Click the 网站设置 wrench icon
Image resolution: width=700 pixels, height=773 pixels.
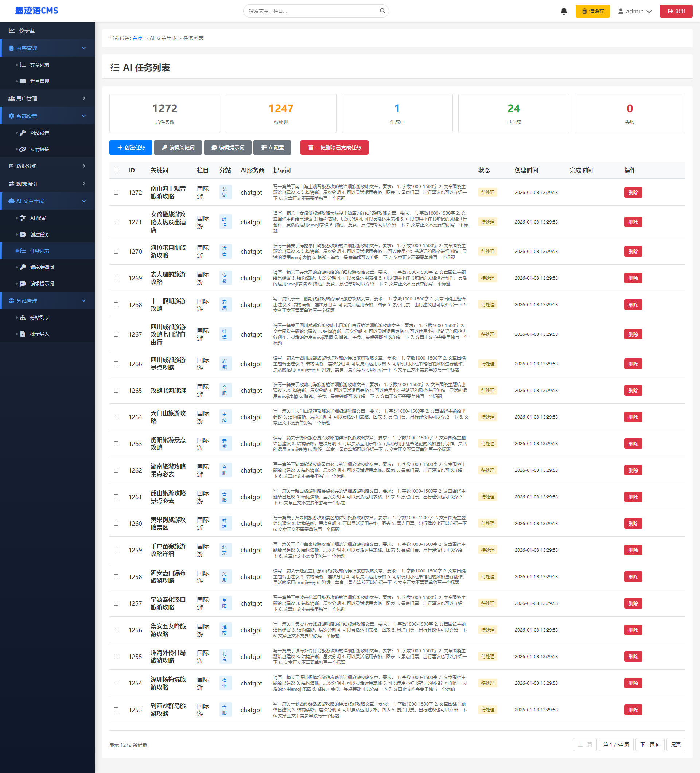23,133
